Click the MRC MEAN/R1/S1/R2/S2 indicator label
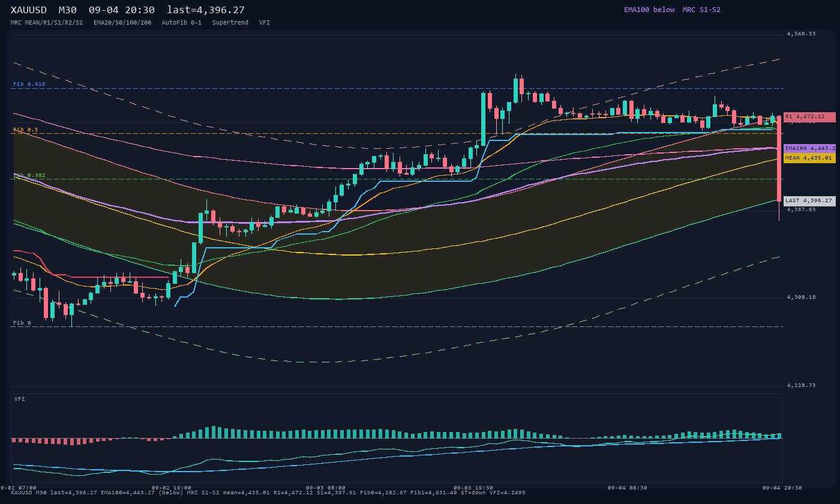This screenshot has width=840, height=504. (47, 23)
